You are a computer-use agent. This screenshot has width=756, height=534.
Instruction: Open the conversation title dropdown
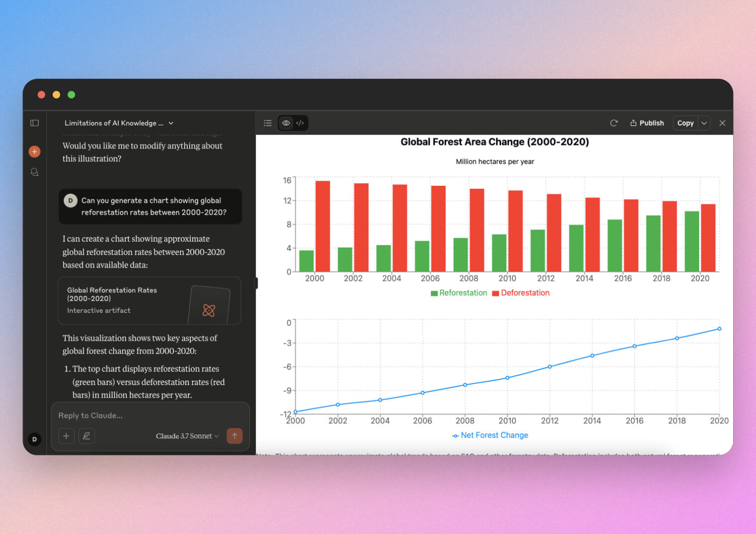[x=119, y=123]
